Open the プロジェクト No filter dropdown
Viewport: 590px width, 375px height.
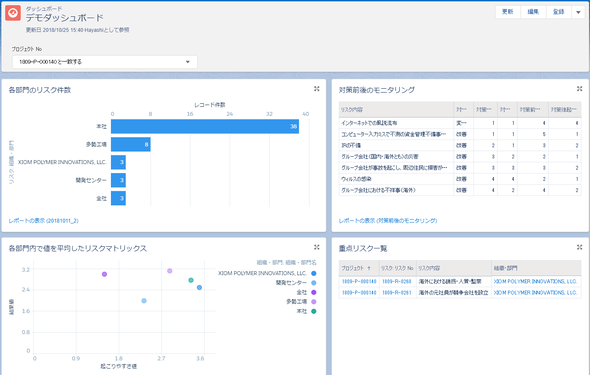pos(105,62)
